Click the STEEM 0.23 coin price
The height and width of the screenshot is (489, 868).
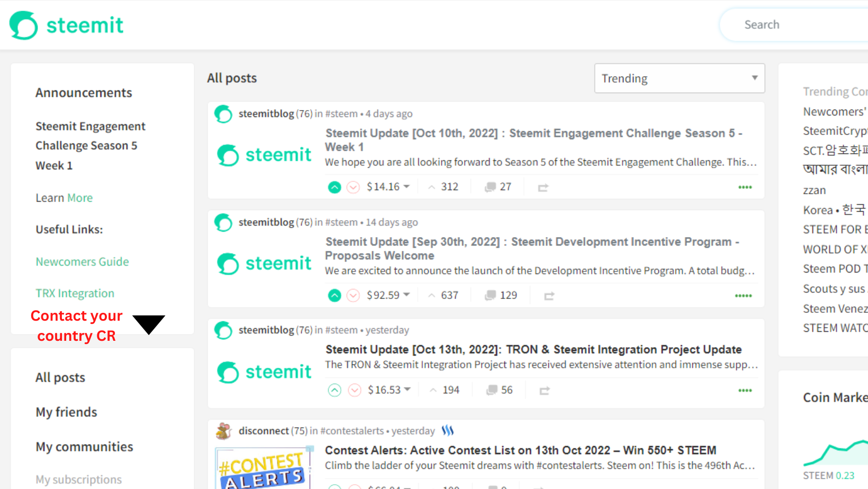[829, 476]
